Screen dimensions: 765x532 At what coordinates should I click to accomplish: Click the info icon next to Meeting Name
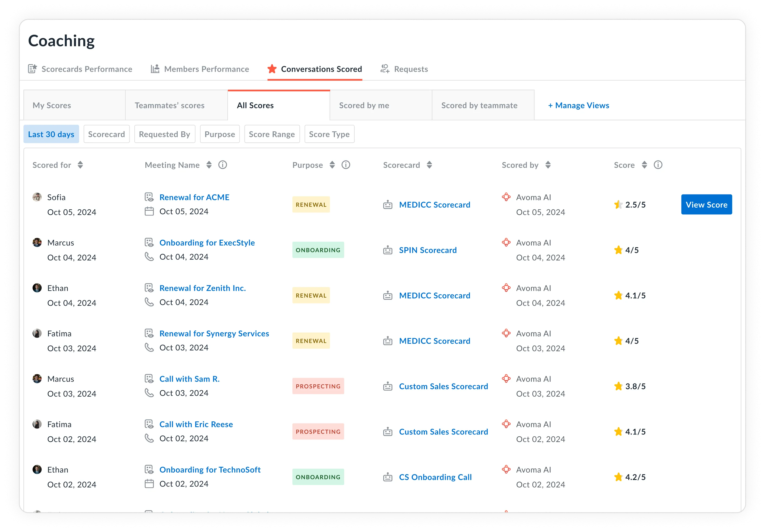(x=223, y=165)
